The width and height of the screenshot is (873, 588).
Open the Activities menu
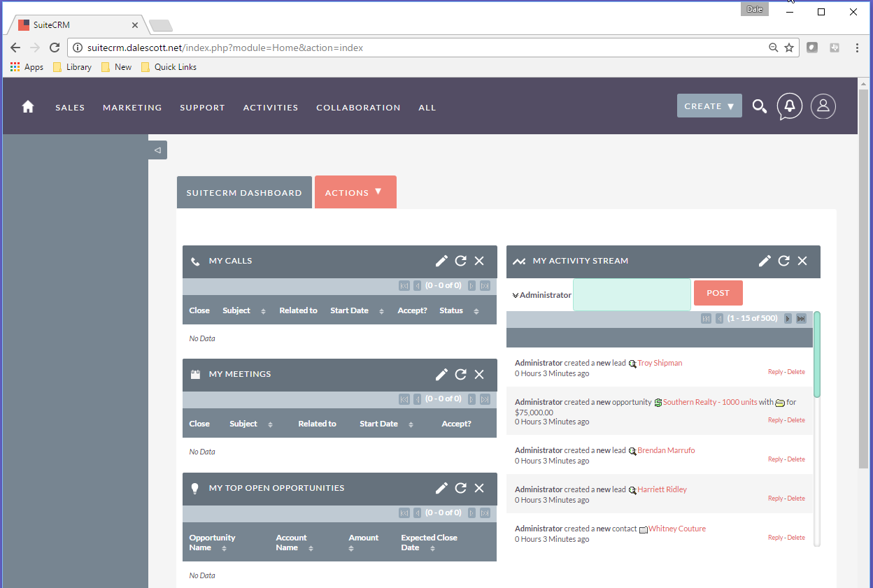click(x=271, y=108)
